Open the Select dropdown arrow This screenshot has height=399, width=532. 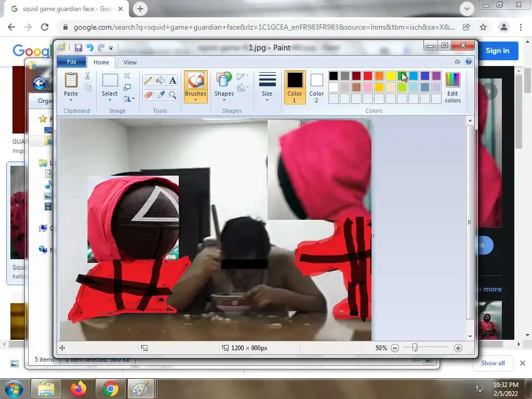tap(110, 100)
